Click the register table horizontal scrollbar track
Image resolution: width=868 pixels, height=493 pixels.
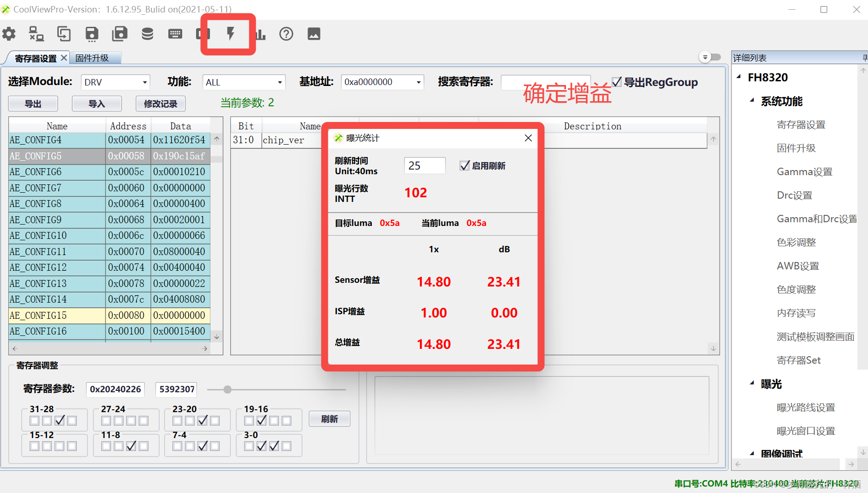point(110,349)
